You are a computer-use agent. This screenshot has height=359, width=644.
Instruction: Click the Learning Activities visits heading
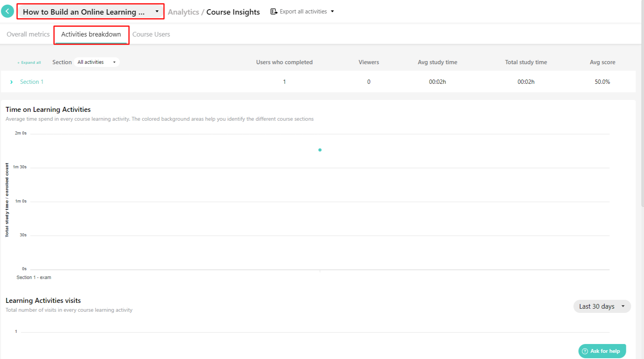(x=43, y=301)
